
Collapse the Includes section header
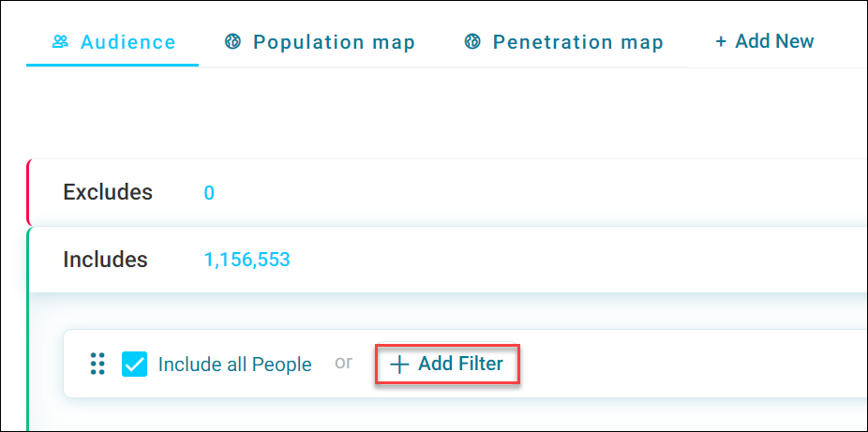click(447, 260)
